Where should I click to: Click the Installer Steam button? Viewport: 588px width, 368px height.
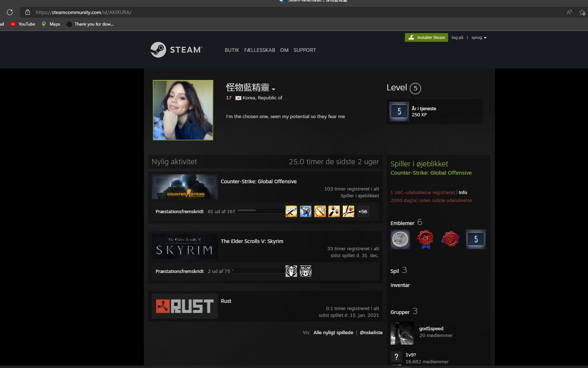pos(426,37)
